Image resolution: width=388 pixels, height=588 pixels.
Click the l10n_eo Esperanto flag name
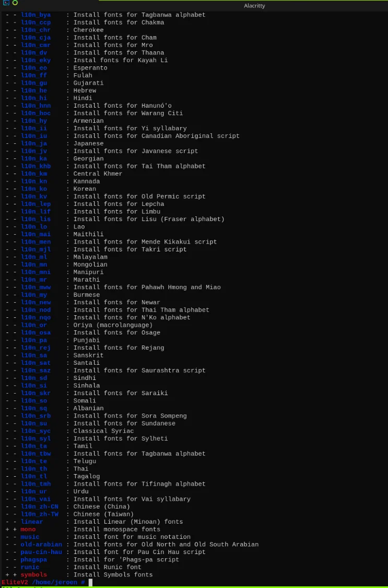34,68
